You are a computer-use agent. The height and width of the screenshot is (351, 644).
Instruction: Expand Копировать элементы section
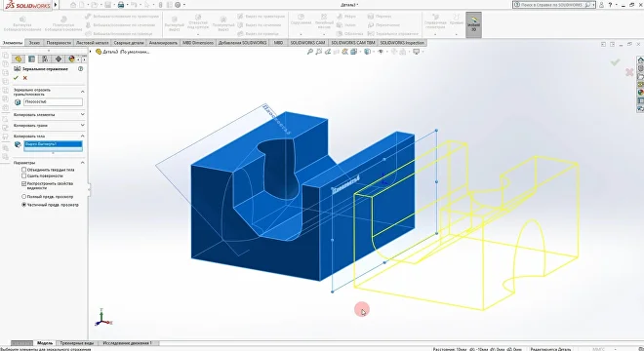tap(83, 114)
